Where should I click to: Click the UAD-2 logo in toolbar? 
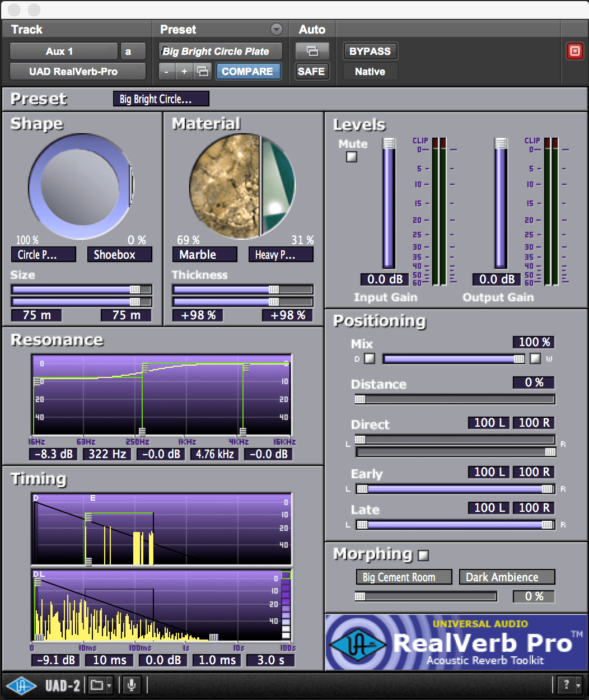pos(44,685)
